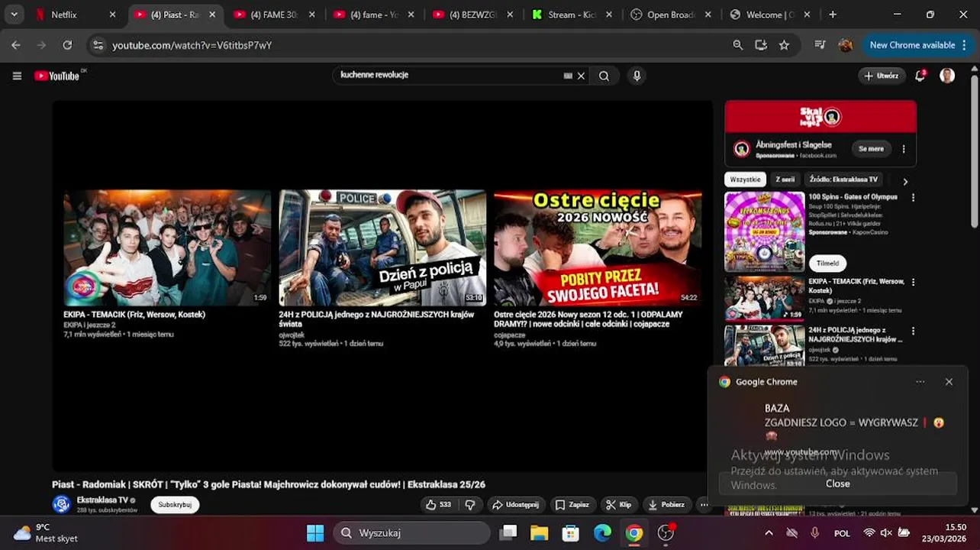This screenshot has height=550, width=980.
Task: Show more filter chips with the right arrow
Action: point(905,182)
